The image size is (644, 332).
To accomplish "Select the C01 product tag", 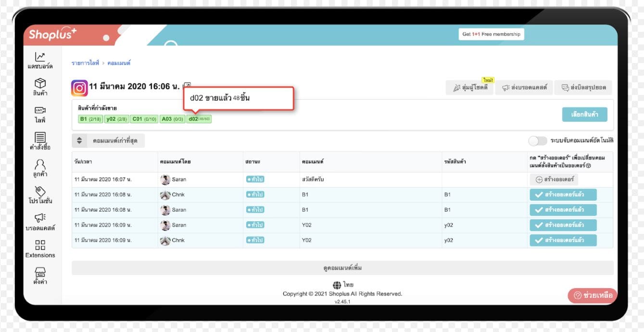I will (144, 119).
